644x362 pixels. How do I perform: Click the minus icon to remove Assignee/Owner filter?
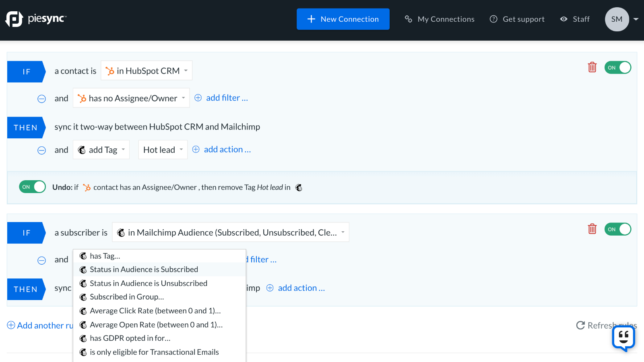click(x=41, y=99)
